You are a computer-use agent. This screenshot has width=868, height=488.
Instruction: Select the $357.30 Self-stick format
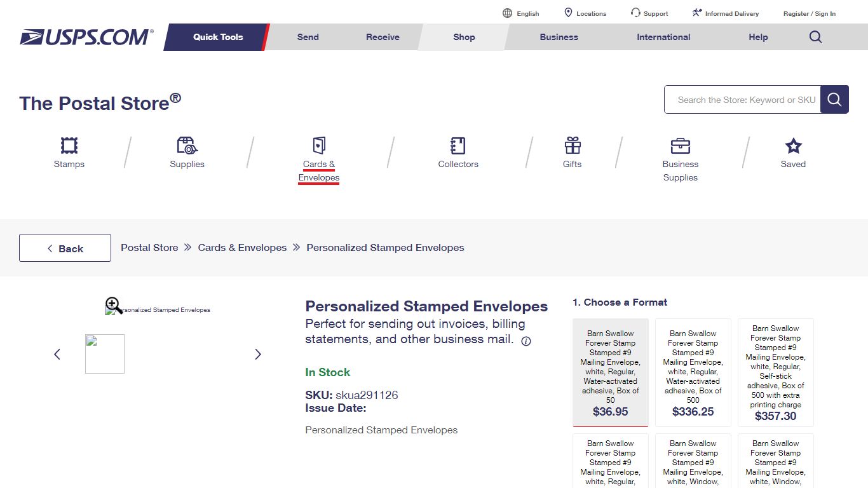pos(776,372)
